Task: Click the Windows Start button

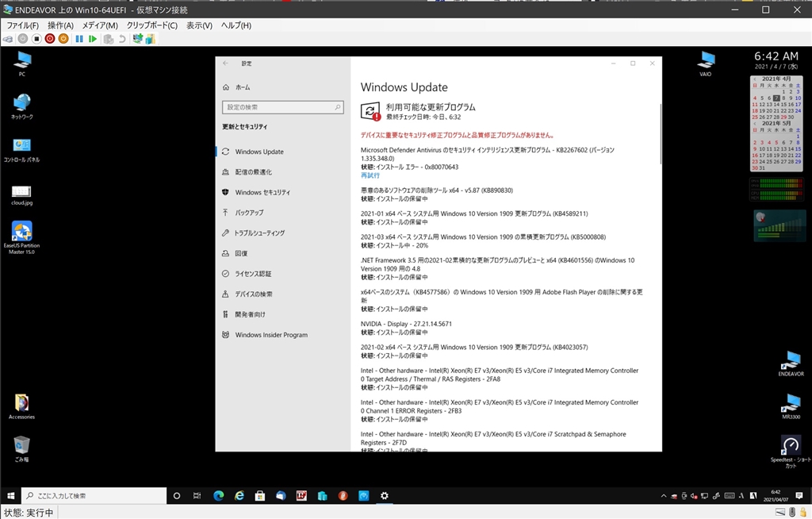Action: point(10,496)
